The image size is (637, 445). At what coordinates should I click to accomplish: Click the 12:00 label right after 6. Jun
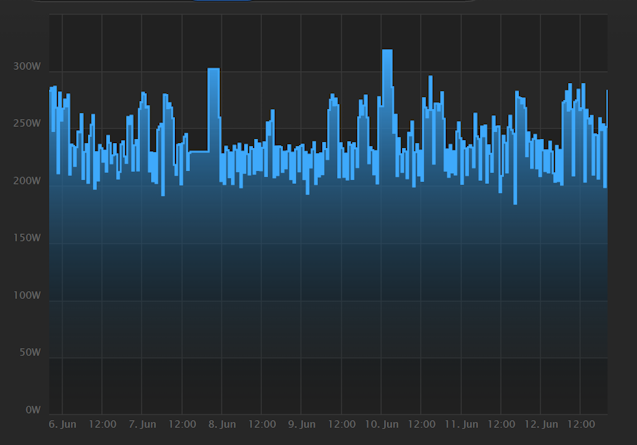(102, 424)
